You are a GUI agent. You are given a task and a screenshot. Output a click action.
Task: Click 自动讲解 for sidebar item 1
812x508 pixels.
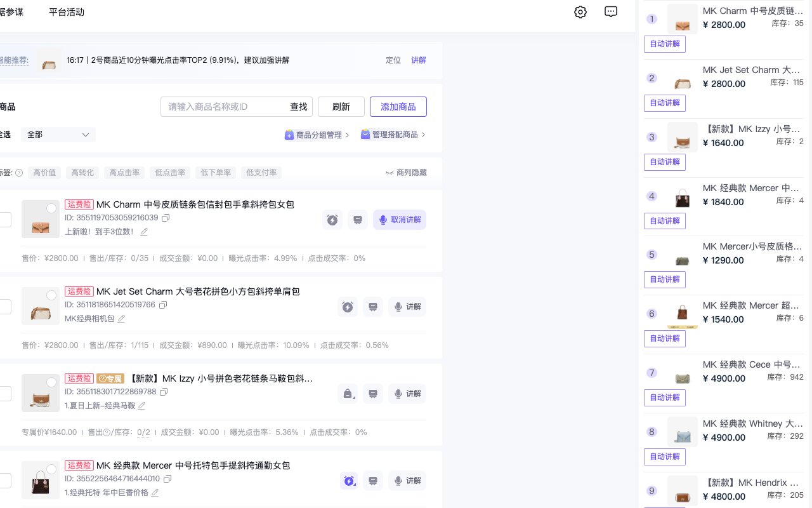[x=665, y=44]
